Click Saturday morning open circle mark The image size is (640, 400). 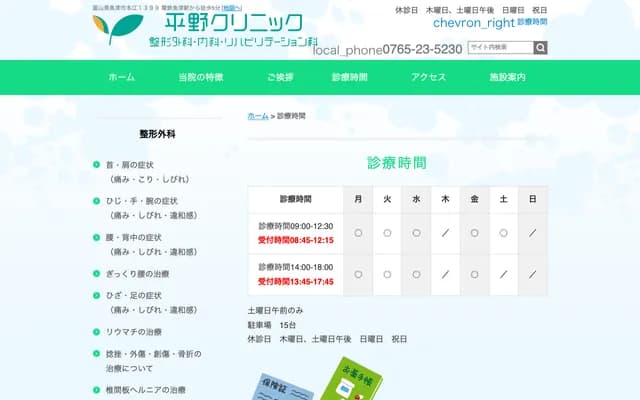tap(504, 233)
